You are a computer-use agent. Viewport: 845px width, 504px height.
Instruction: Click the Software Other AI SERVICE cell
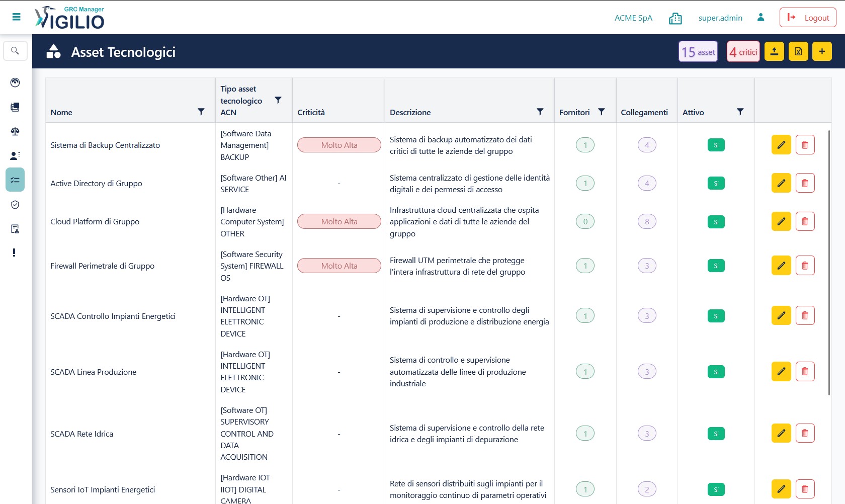coord(253,184)
